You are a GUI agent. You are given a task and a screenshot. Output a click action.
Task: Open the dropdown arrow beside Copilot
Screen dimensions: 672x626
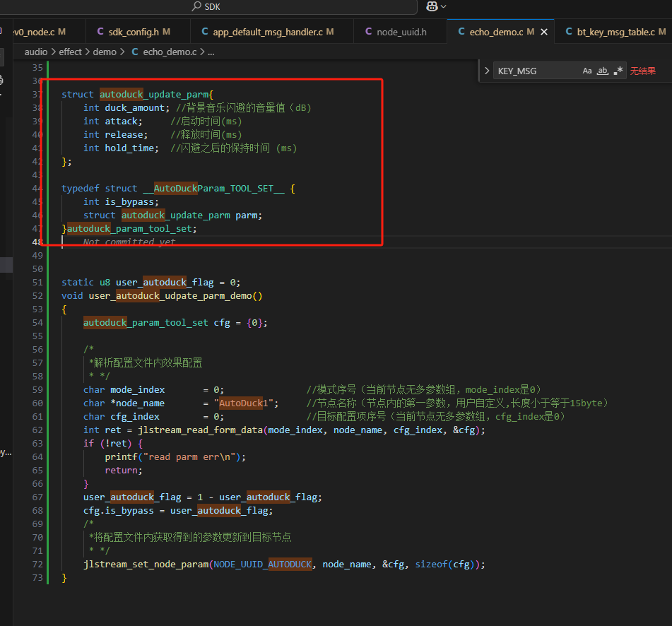point(444,6)
